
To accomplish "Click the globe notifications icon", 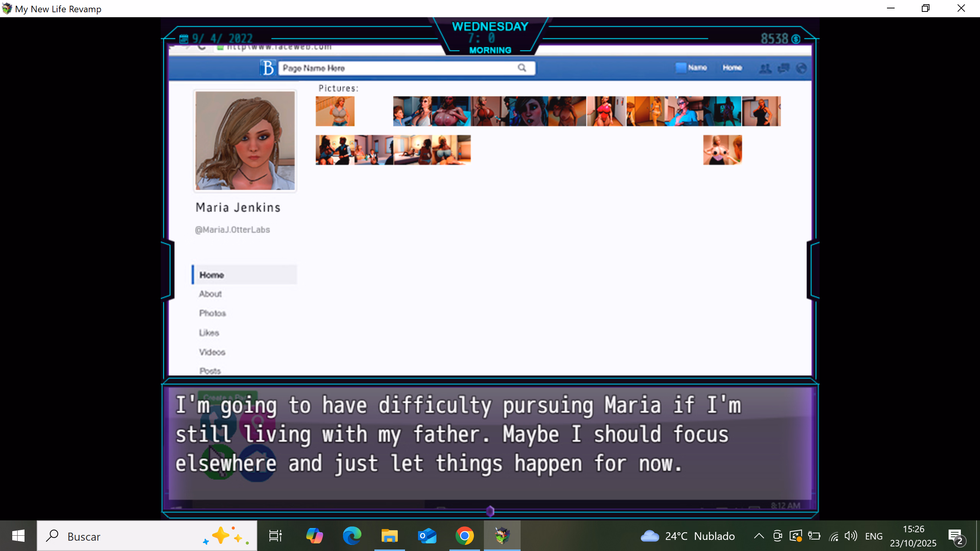I will pos(801,68).
